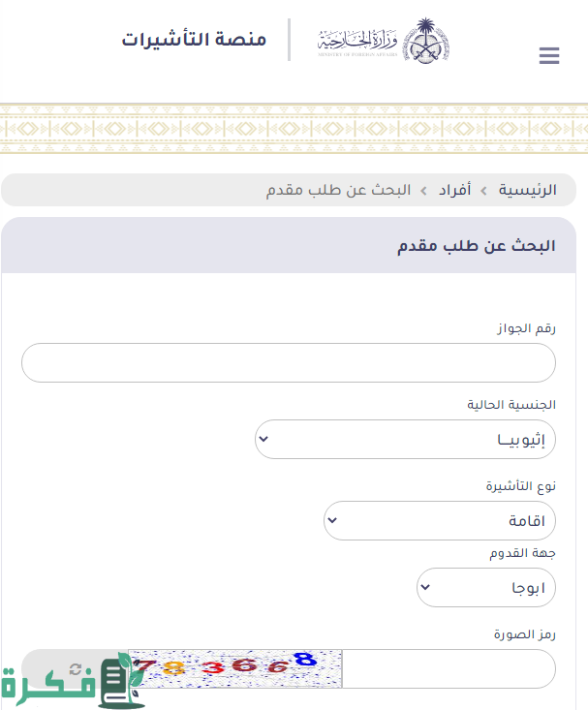Expand the نوع التأشيرة dropdown showing اقامة

pyautogui.click(x=439, y=521)
